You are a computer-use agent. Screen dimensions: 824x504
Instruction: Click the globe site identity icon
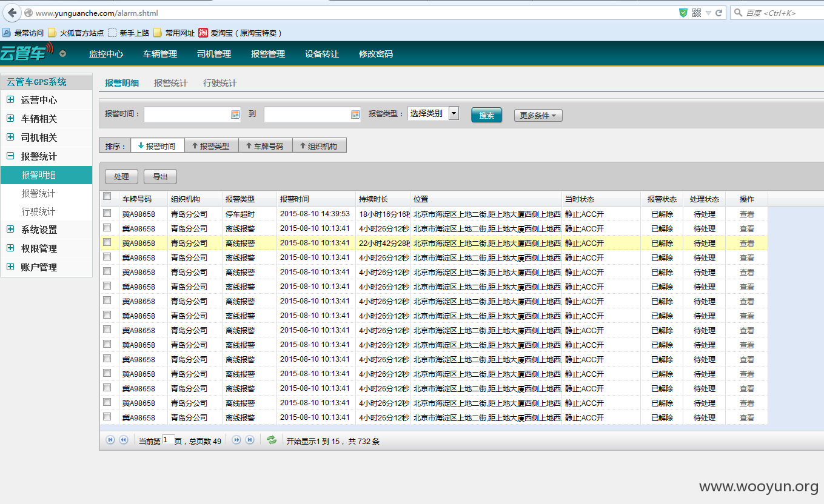pyautogui.click(x=28, y=13)
